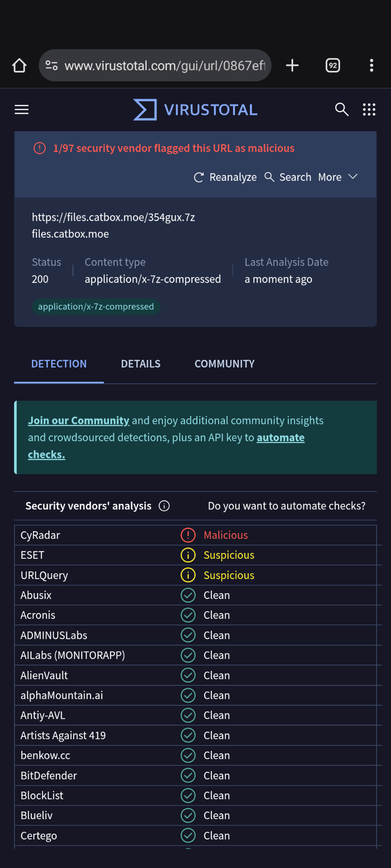This screenshot has height=868, width=391.
Task: Click the info icon beside Security vendors' analysis
Action: click(x=164, y=506)
